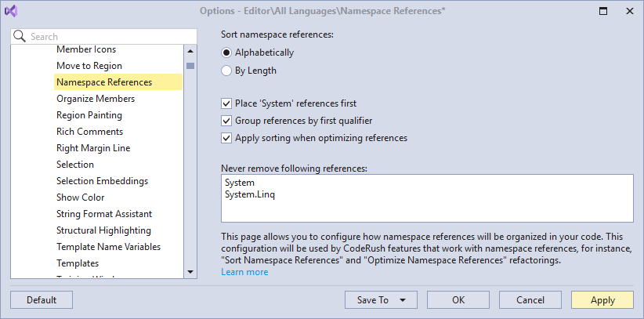Select Region Painting in options list

point(89,115)
